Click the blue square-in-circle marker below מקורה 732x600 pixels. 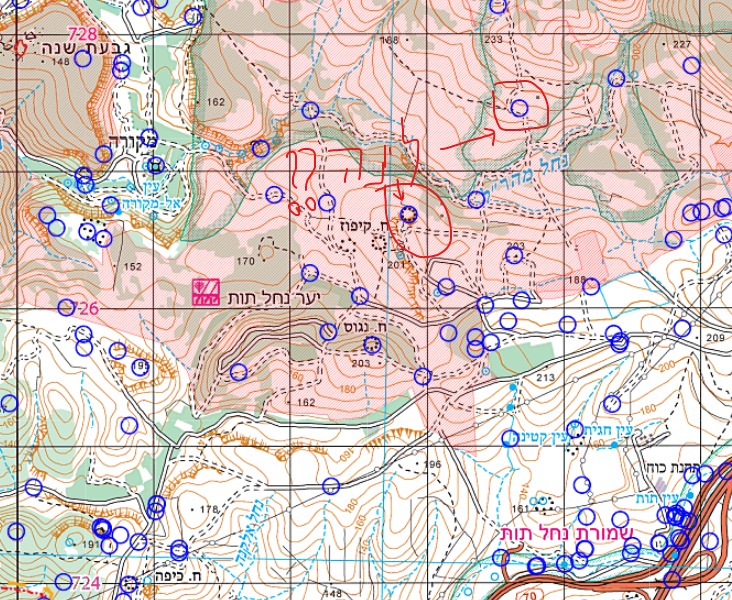155,165
